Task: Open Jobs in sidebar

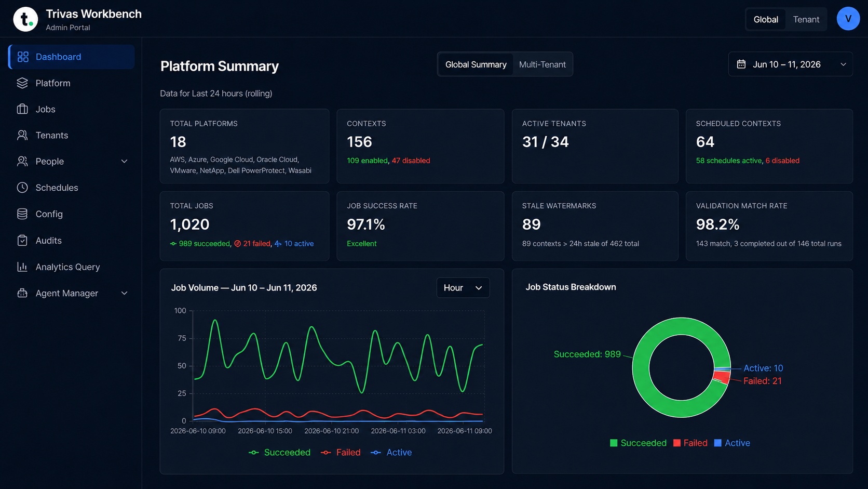Action: 71,109
